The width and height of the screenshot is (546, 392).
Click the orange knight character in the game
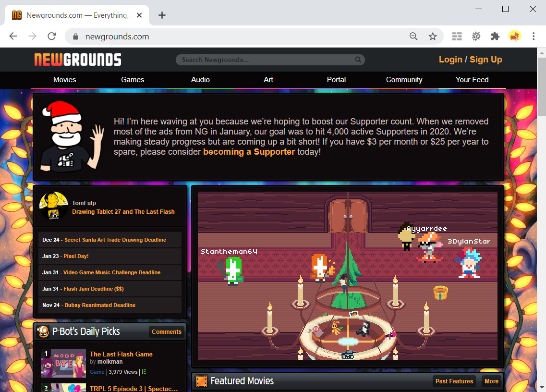321,267
